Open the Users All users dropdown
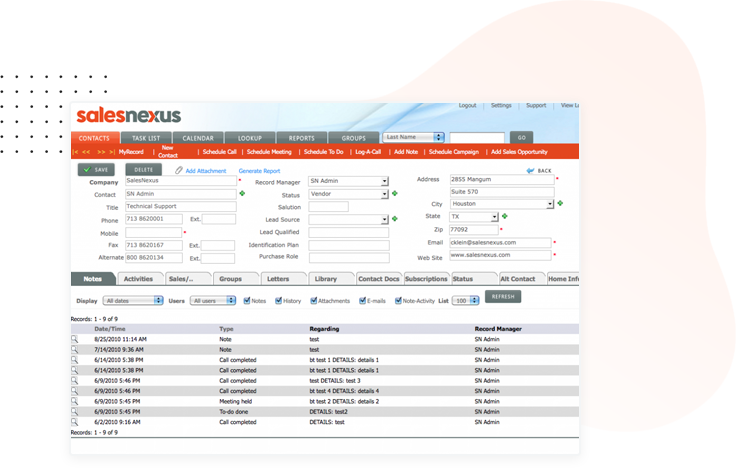The height and width of the screenshot is (468, 736). [x=213, y=300]
